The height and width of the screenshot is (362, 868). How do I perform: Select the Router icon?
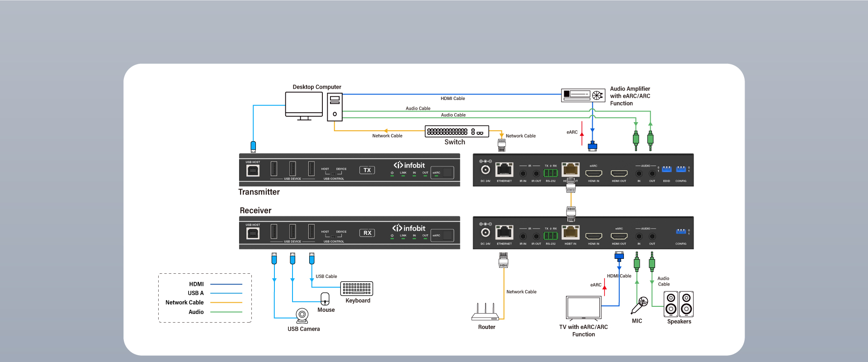tap(485, 311)
